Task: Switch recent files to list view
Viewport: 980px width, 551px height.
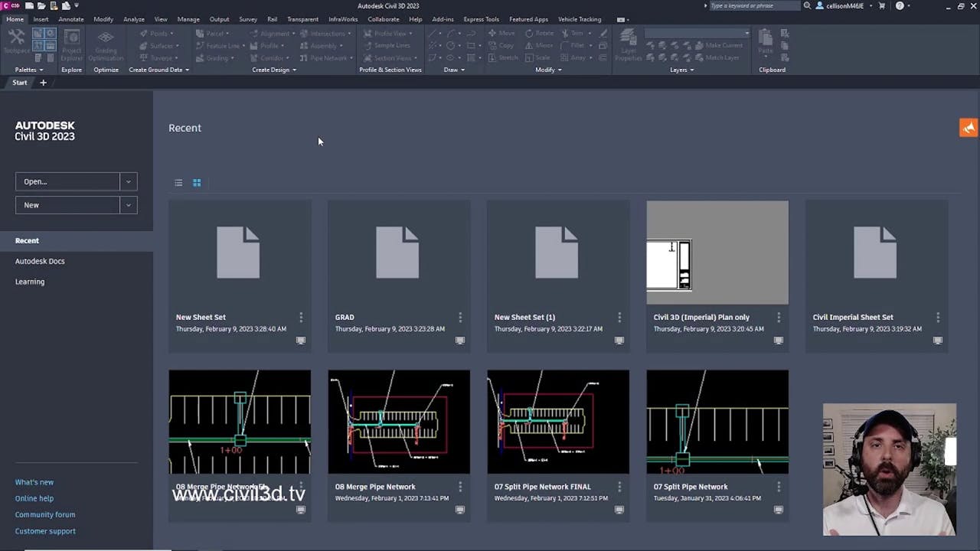Action: click(x=178, y=183)
